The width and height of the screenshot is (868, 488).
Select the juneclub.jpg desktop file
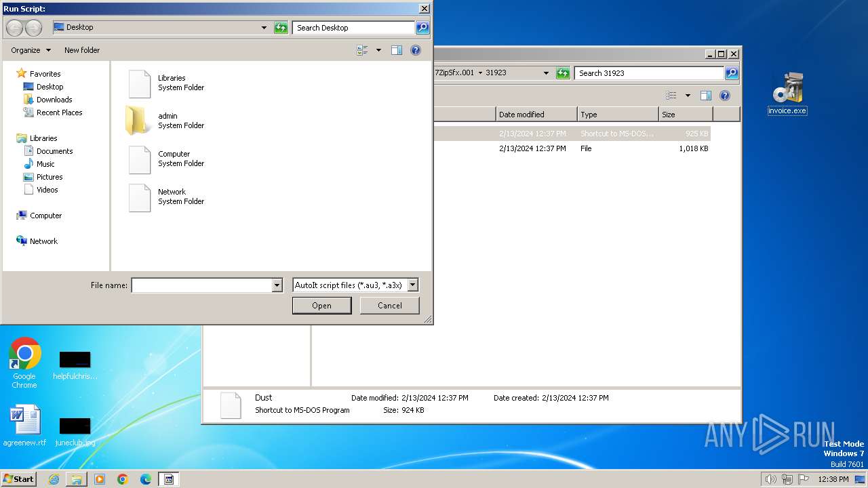tap(75, 432)
